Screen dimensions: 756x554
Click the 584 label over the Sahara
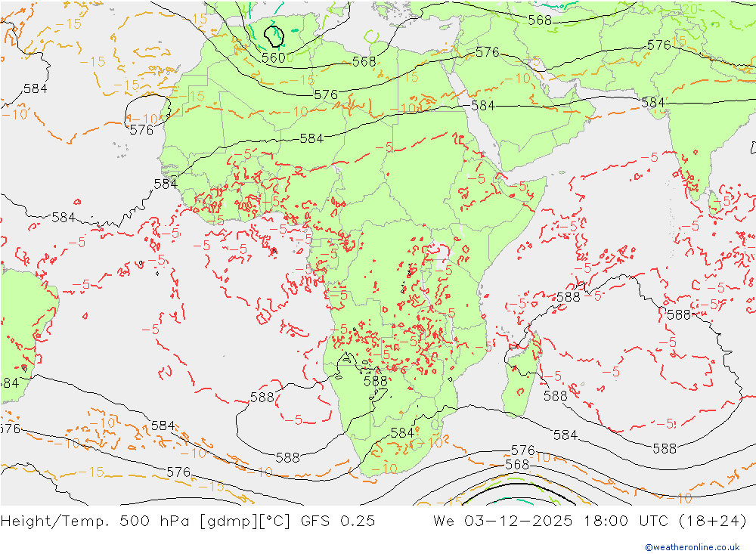click(x=311, y=138)
